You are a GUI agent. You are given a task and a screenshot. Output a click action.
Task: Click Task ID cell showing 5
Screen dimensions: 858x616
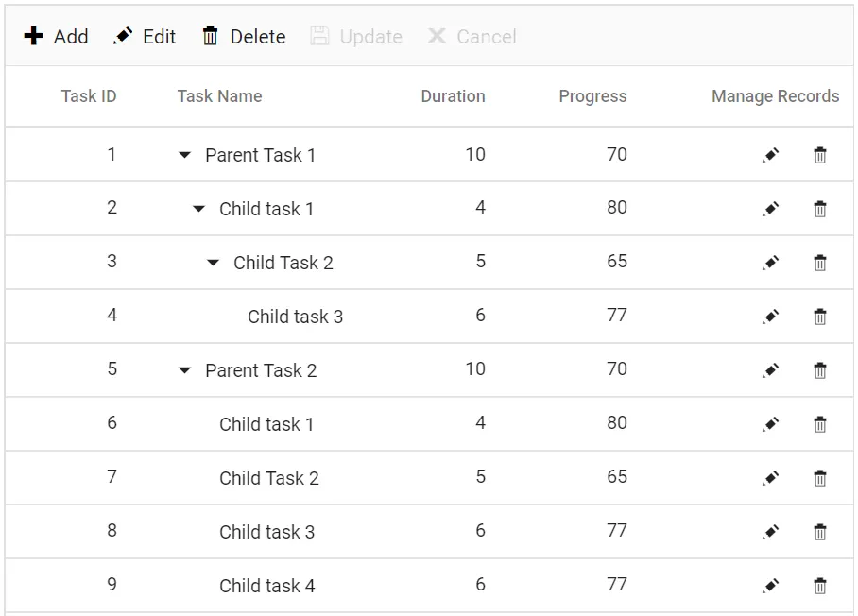(x=112, y=368)
